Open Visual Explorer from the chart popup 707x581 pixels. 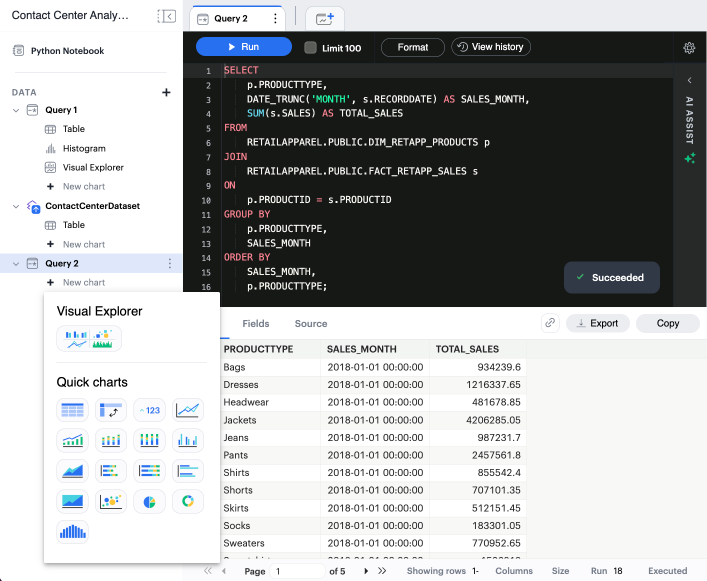89,339
